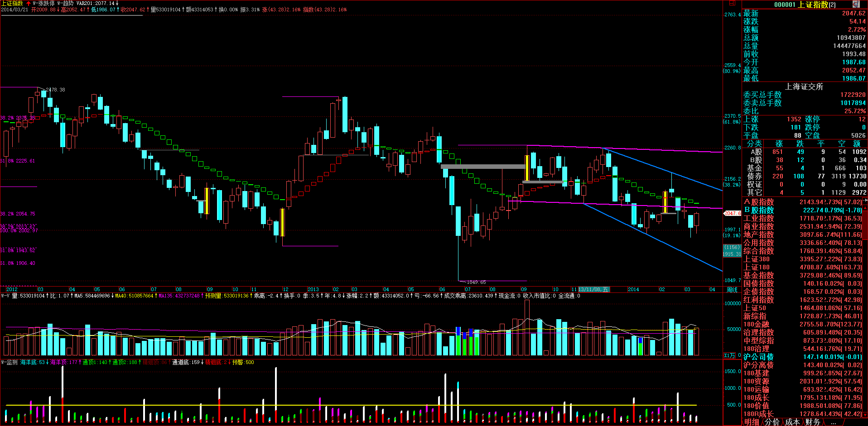Toggle the 周线 weekly period label
868x426 pixels.
point(732,289)
